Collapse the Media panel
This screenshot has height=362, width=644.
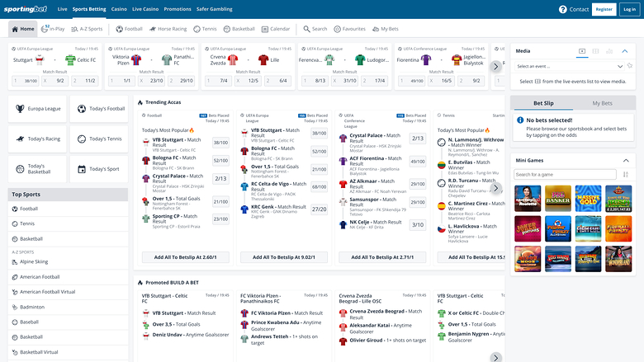625,51
